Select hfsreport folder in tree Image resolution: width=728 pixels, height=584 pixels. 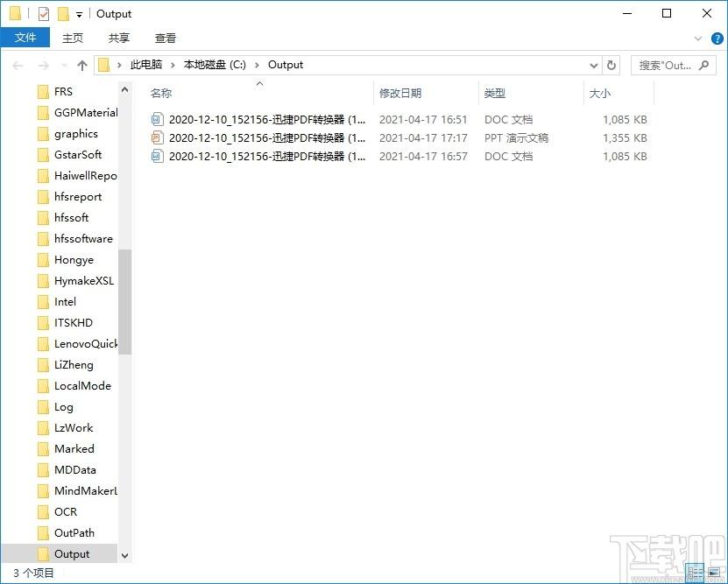pos(78,197)
